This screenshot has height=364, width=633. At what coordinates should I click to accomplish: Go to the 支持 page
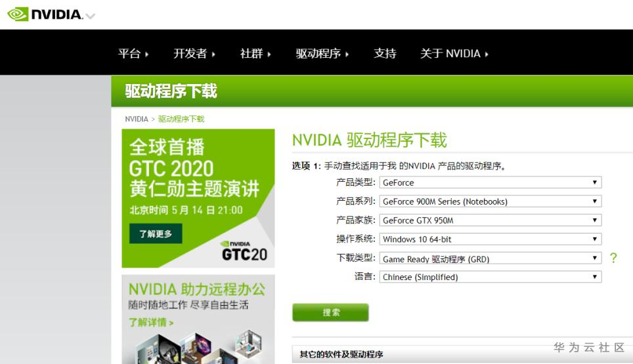[x=385, y=54]
